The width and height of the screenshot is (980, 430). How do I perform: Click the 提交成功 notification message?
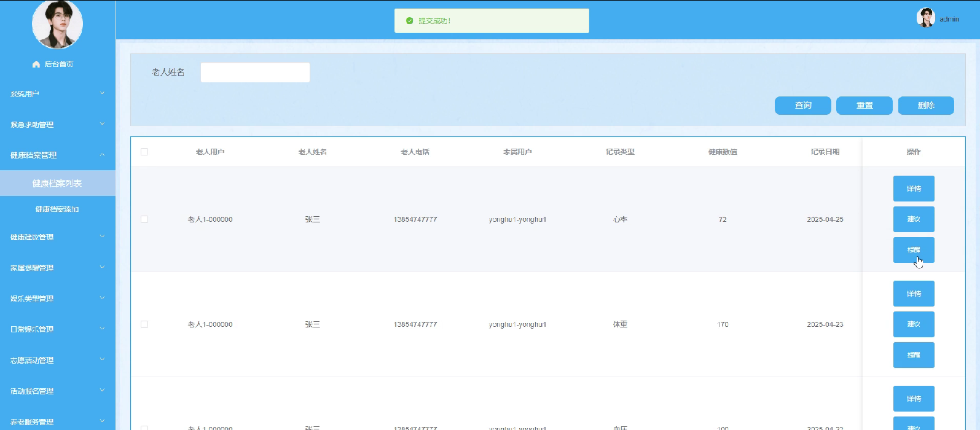pyautogui.click(x=434, y=21)
